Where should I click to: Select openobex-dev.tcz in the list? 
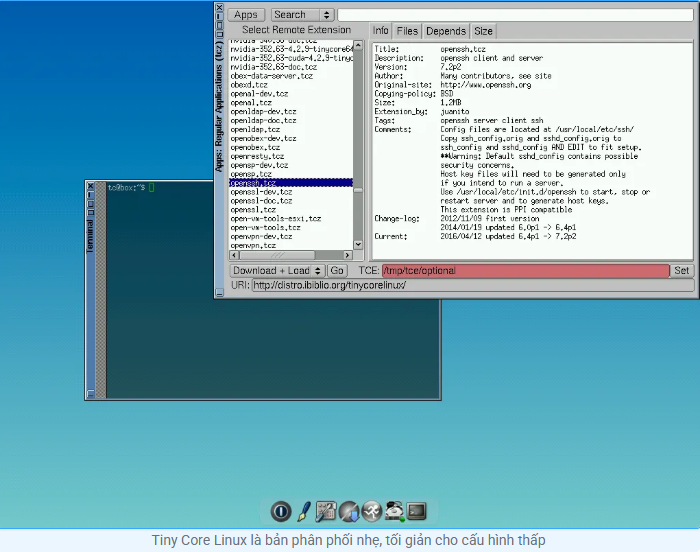[x=291, y=138]
